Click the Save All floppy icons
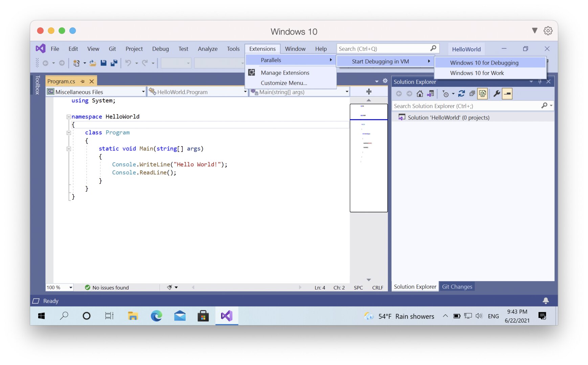This screenshot has width=588, height=365. (114, 63)
